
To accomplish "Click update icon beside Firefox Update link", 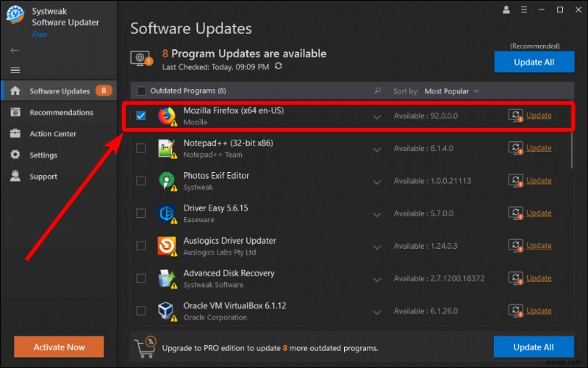I will (516, 116).
